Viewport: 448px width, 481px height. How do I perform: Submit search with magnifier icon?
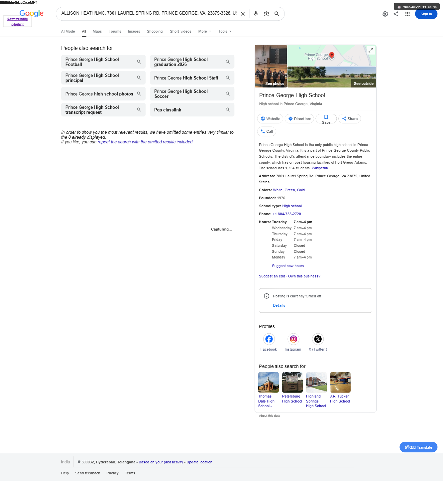pyautogui.click(x=277, y=14)
